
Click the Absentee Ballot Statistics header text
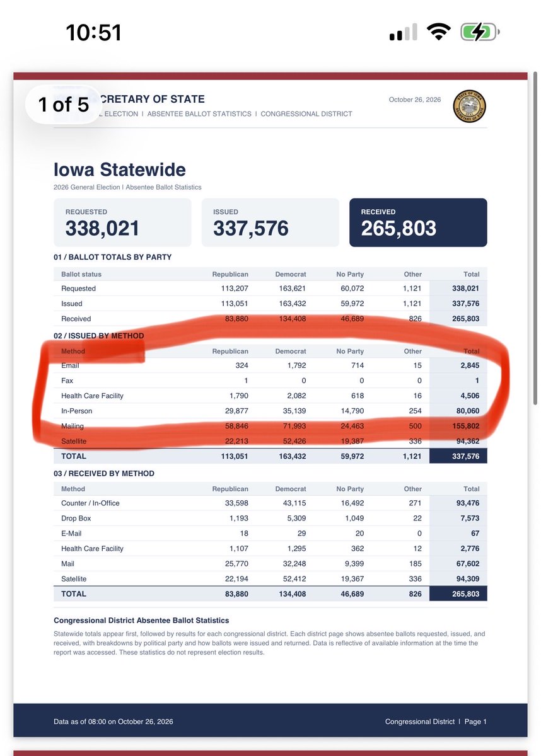point(199,114)
